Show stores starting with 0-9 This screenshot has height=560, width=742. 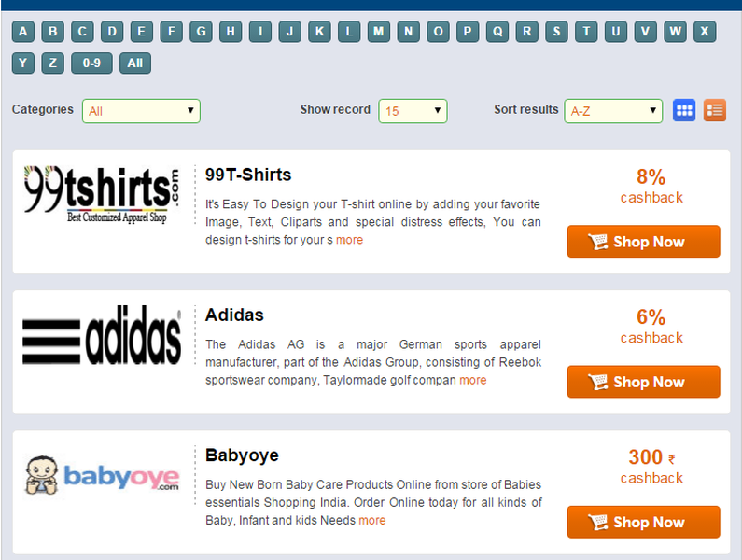[91, 63]
